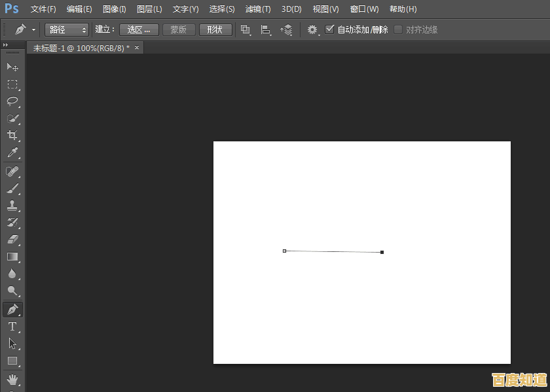The width and height of the screenshot is (550, 392).
Task: Select the Rectangular Marquee tool
Action: [12, 84]
